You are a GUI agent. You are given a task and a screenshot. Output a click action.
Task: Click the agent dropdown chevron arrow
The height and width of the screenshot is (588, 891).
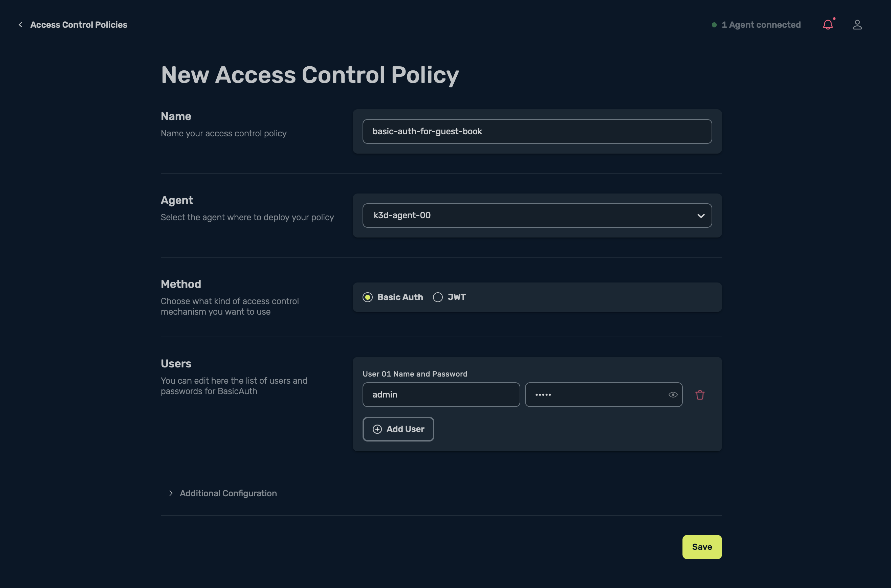[x=701, y=216]
